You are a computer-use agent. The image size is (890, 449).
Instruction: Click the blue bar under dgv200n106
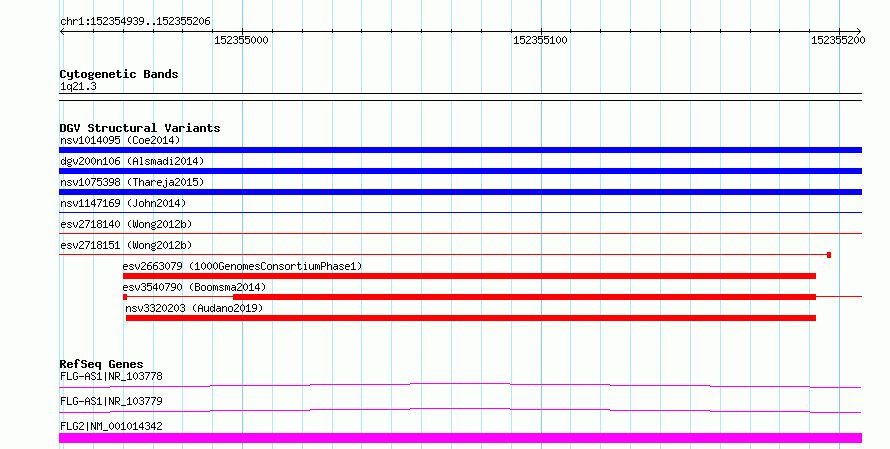pos(460,171)
